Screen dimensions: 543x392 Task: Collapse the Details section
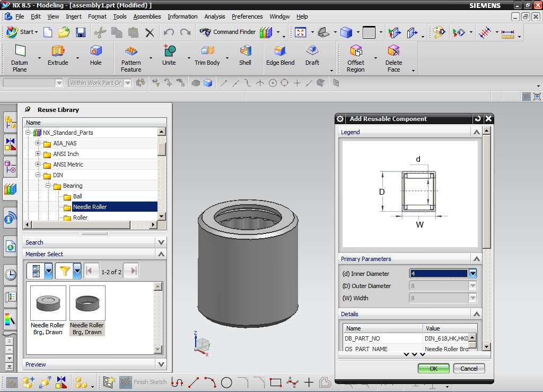pyautogui.click(x=477, y=313)
